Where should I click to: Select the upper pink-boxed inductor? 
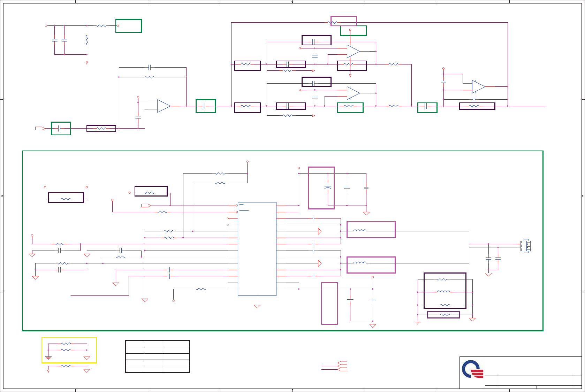click(360, 230)
